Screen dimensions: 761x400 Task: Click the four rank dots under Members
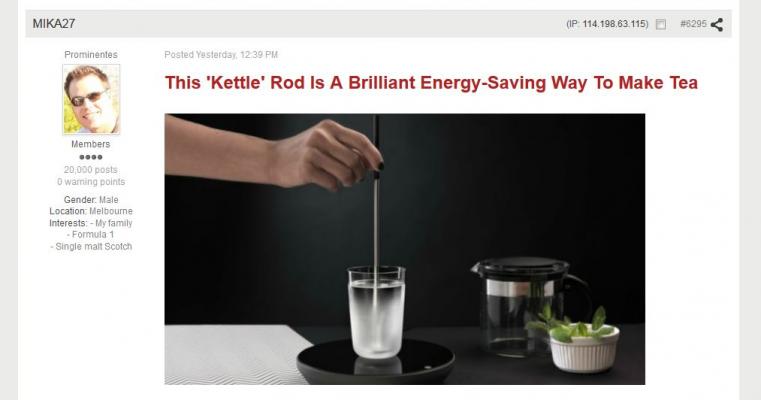(91, 157)
